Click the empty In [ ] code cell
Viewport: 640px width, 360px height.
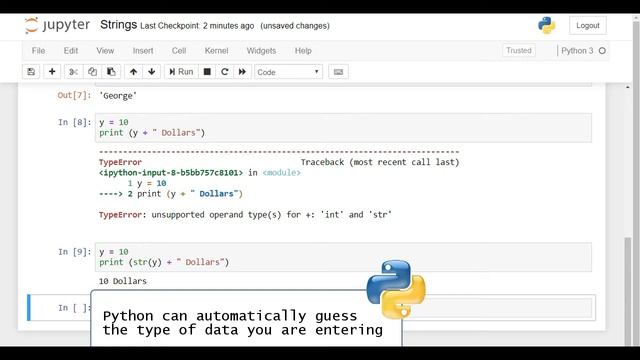click(x=343, y=307)
